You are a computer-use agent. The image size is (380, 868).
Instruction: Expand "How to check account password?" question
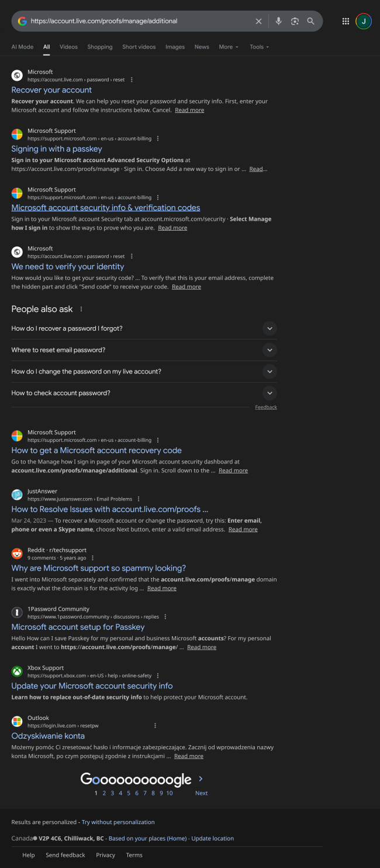point(270,393)
